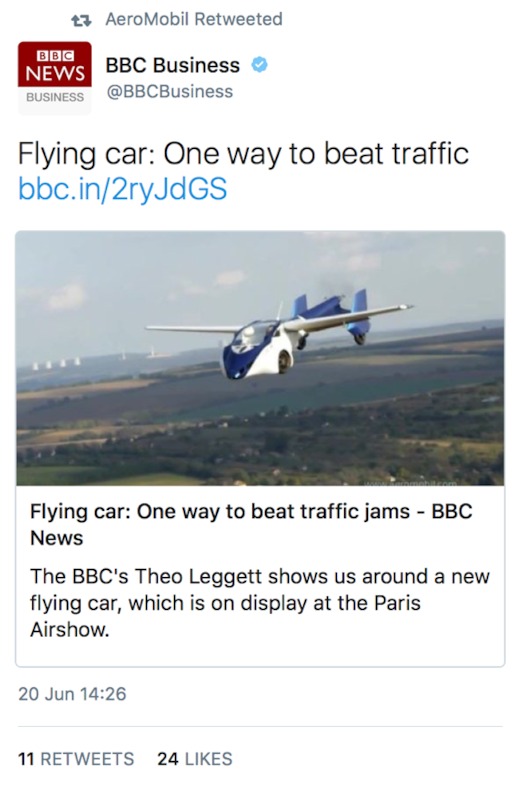Viewport: 522px width, 786px height.
Task: Click the card summary mentioning Theo Leggett
Action: pos(260,603)
